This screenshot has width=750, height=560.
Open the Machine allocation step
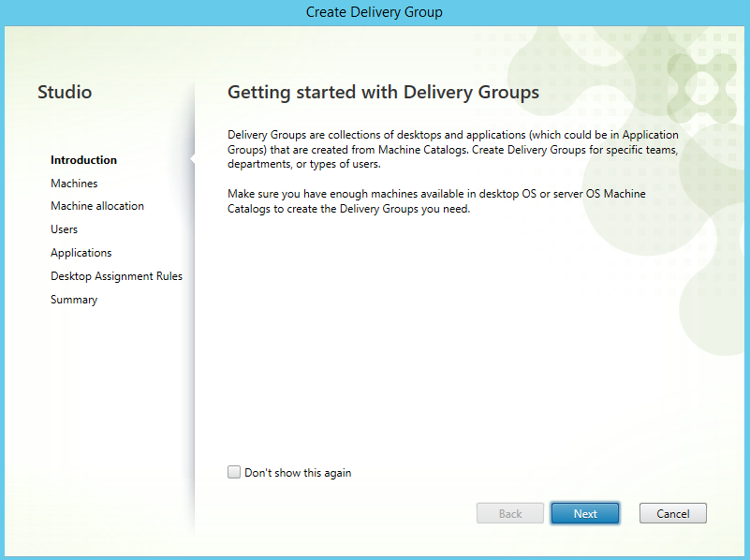tap(97, 206)
